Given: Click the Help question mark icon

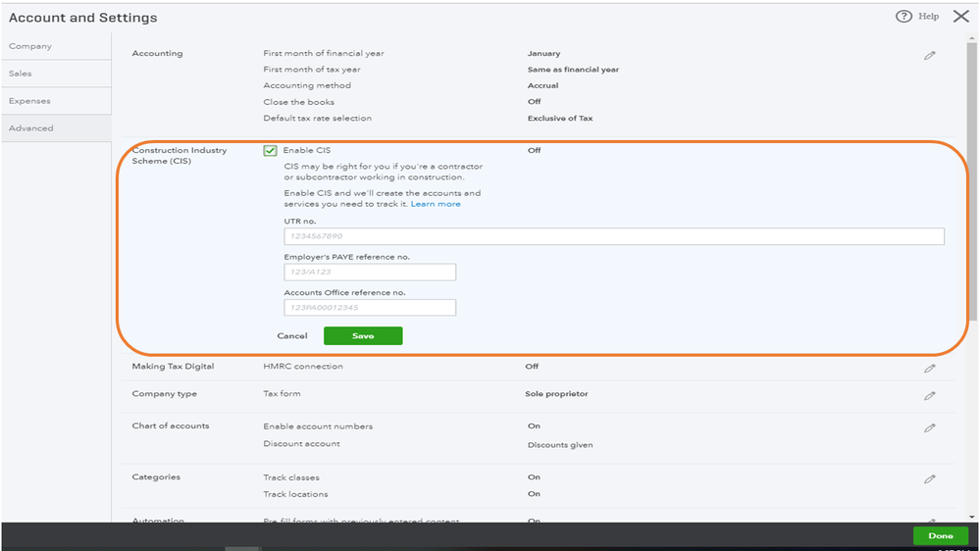Looking at the screenshot, I should click(x=903, y=17).
